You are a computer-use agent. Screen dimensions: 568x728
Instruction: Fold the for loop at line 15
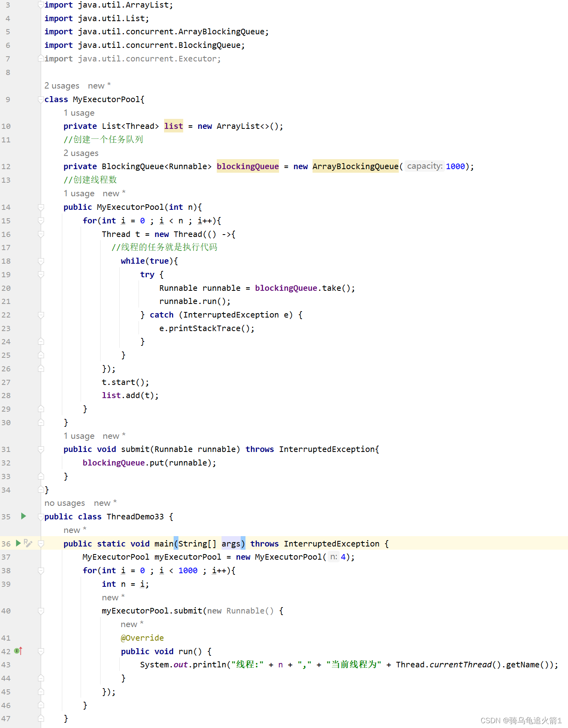point(41,221)
